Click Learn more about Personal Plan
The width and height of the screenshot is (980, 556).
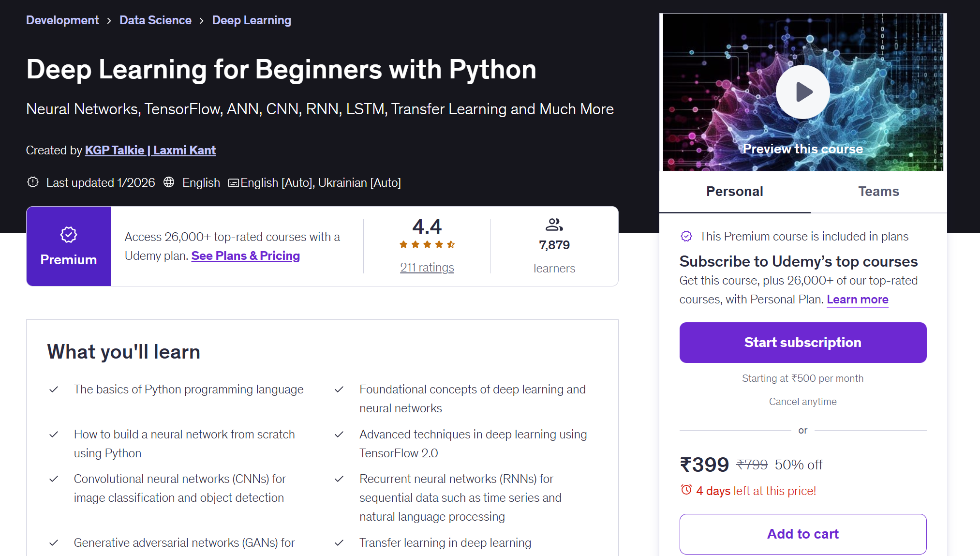857,299
